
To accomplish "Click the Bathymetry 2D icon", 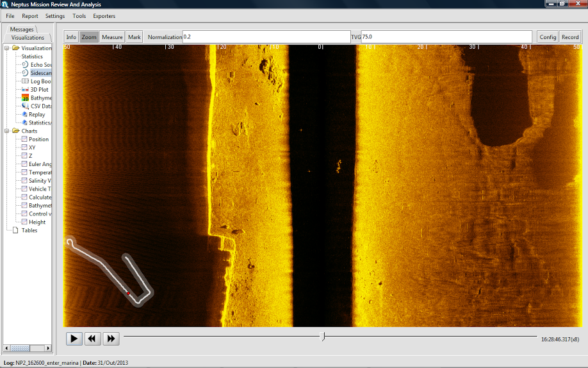I will [25, 97].
